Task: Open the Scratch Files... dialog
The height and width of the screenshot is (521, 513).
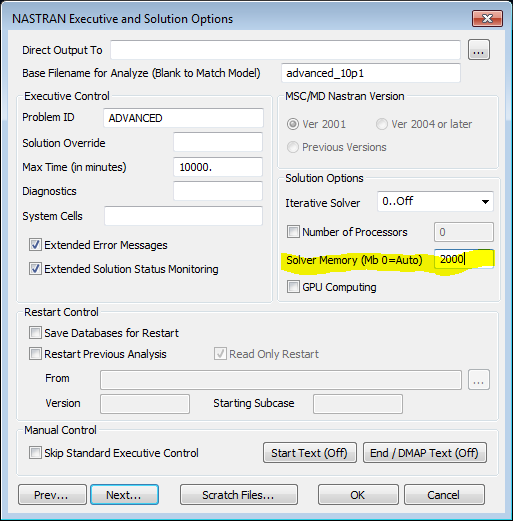Action: pos(239,495)
